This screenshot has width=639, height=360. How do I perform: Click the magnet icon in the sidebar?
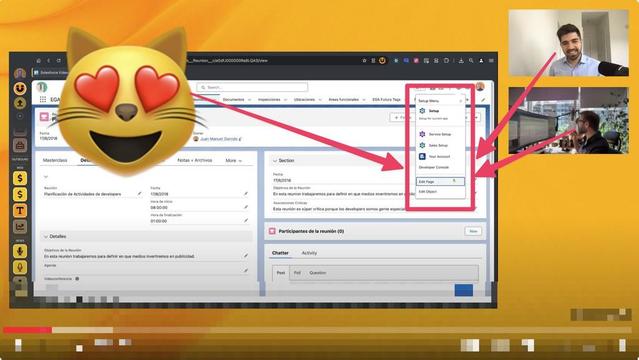tap(20, 88)
